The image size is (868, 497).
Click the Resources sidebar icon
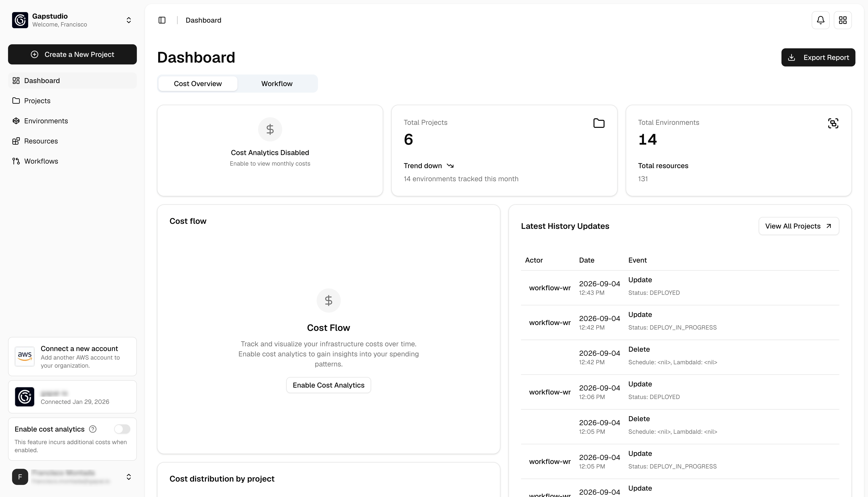click(x=16, y=141)
